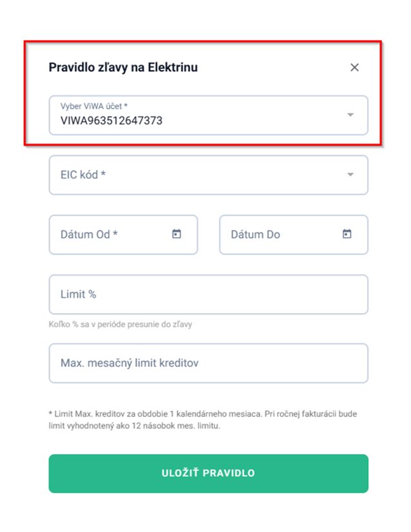Expand the Vyber ViWA účet dropdown arrow
Screen dimensions: 411x532
(x=350, y=115)
